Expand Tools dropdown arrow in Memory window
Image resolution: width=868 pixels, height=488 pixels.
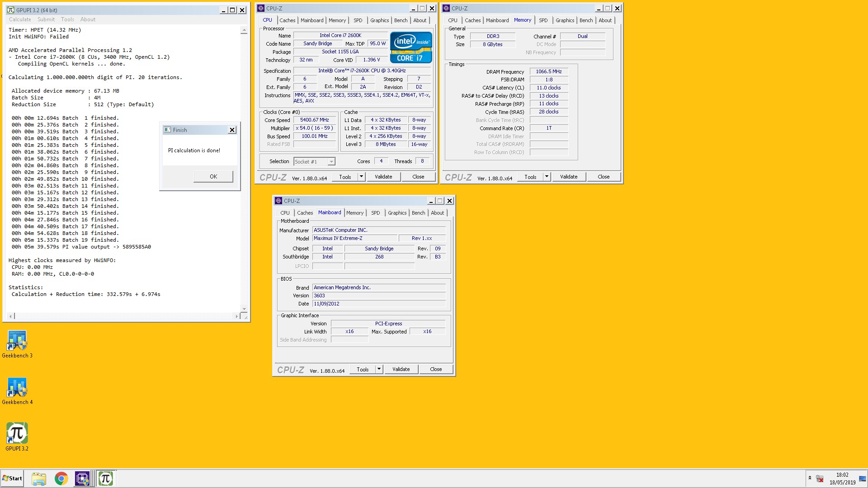point(547,177)
